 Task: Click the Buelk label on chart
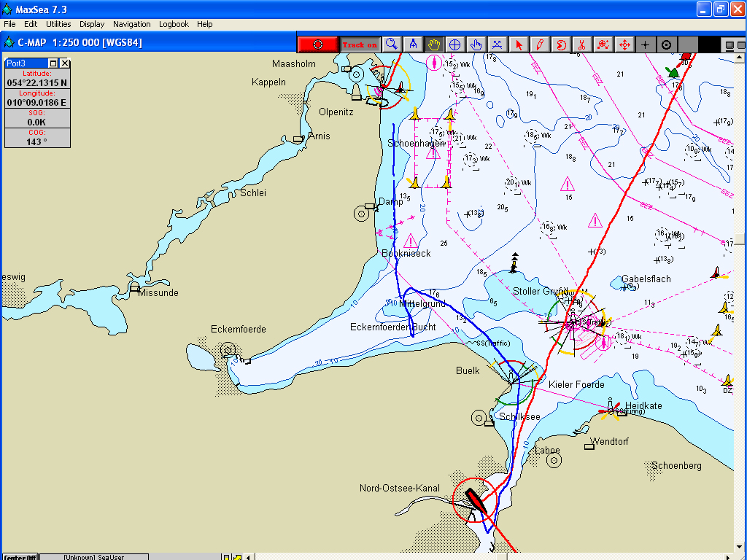[x=468, y=370]
